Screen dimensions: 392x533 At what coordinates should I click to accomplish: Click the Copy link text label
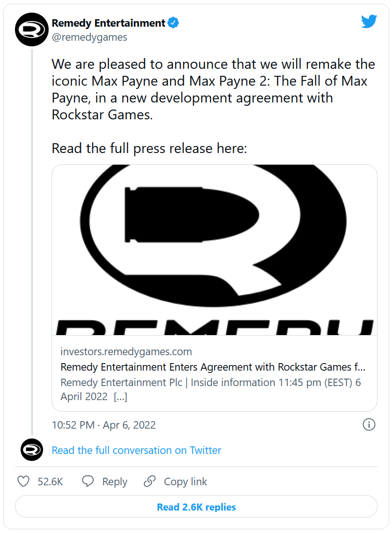tap(185, 482)
